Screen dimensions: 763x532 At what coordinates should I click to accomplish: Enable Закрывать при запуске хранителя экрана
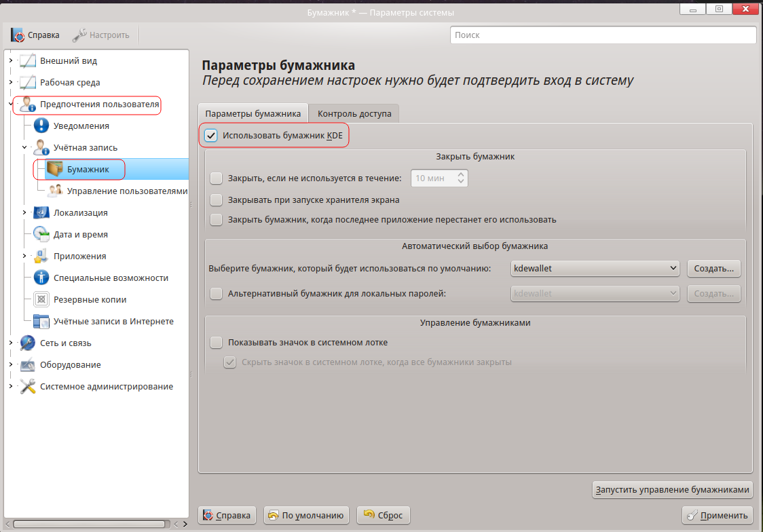pos(216,199)
